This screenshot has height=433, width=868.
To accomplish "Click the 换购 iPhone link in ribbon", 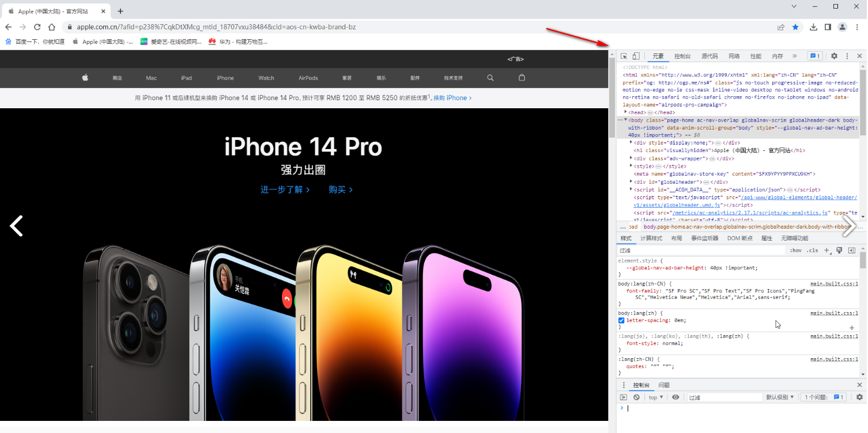I will [x=452, y=98].
